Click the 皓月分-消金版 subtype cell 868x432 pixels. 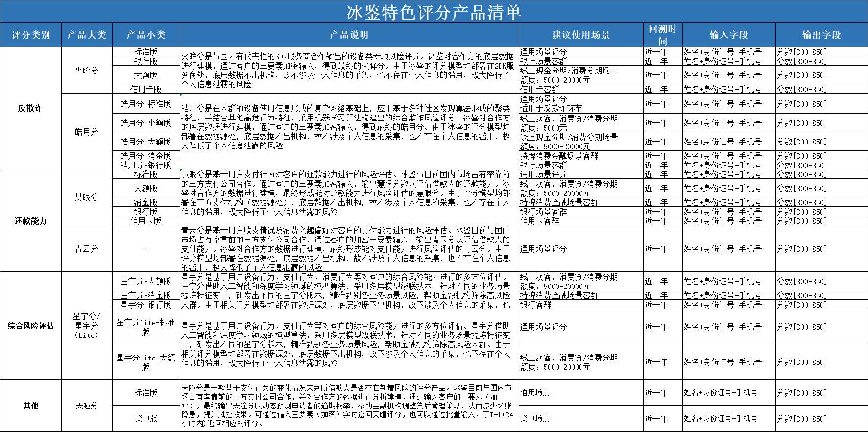tap(146, 156)
